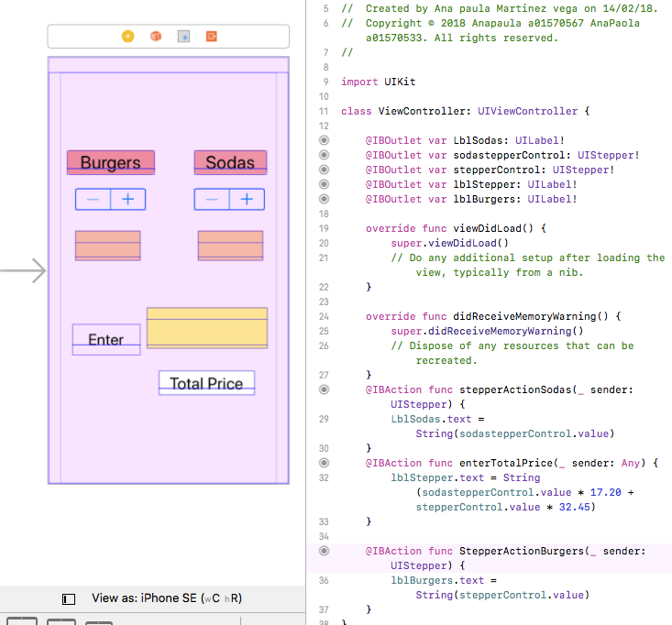Click the sodastepperControl outlet connection circle
This screenshot has height=625, width=672.
tap(324, 155)
